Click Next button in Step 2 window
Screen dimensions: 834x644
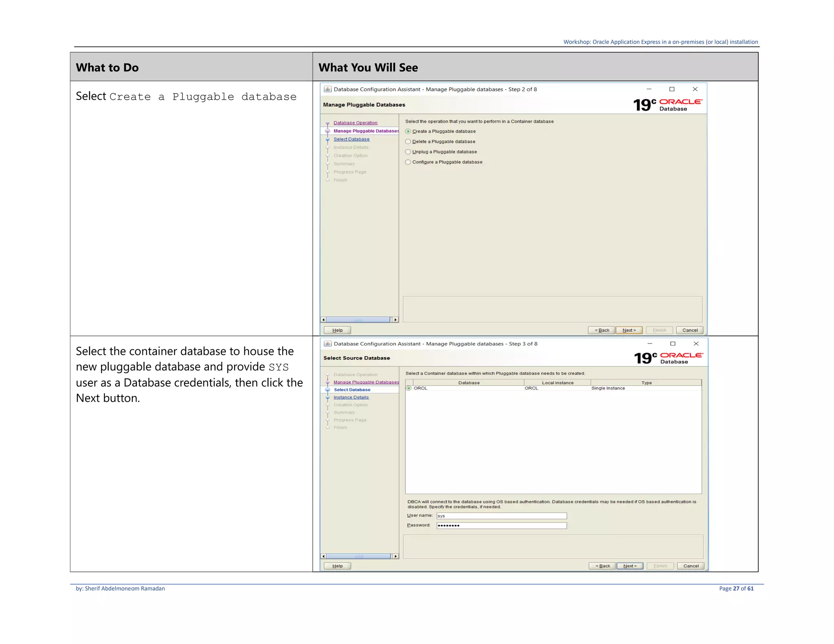click(x=629, y=330)
